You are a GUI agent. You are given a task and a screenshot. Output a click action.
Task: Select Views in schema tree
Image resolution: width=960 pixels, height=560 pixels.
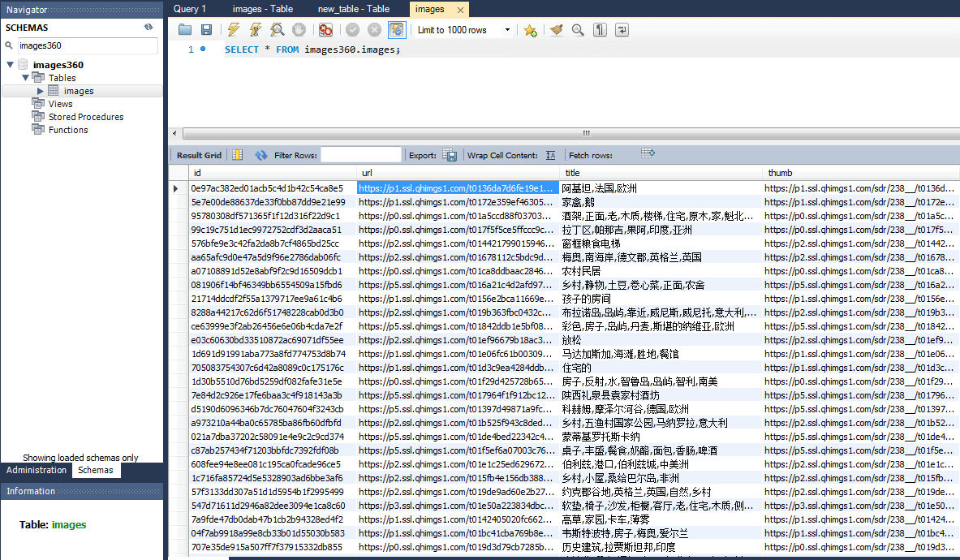(60, 104)
